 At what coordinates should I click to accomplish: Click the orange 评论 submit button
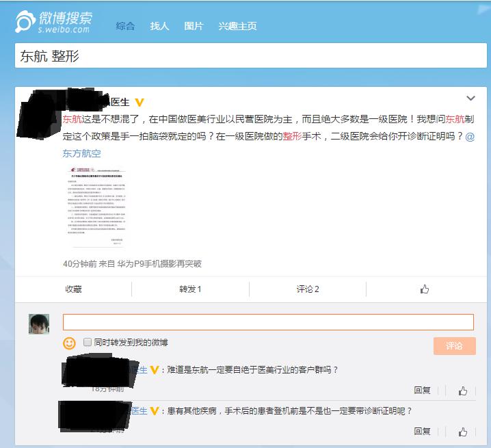tap(454, 346)
